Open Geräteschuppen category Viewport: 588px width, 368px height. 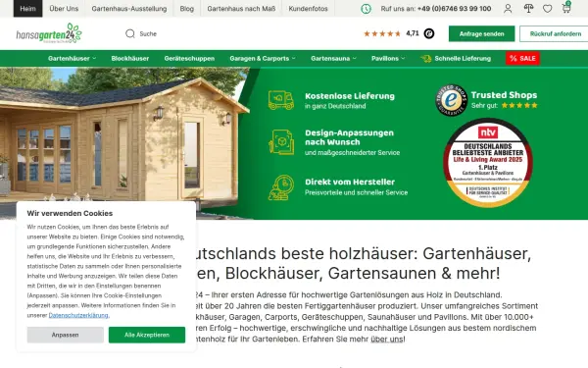[189, 58]
